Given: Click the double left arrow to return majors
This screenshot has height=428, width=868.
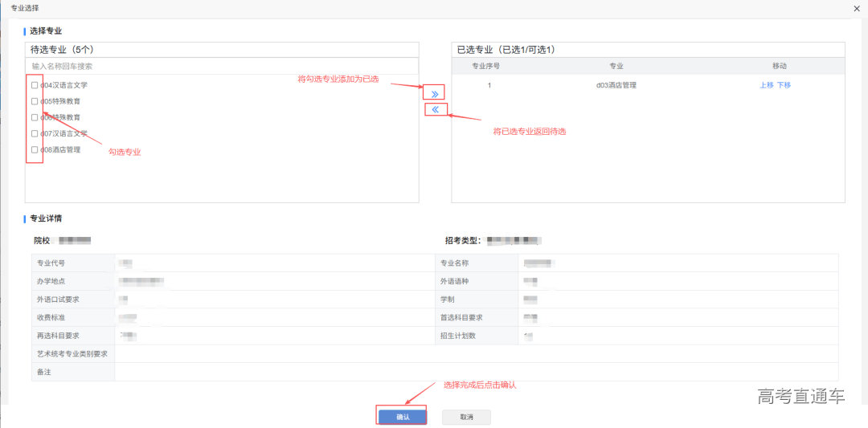Looking at the screenshot, I should (435, 110).
